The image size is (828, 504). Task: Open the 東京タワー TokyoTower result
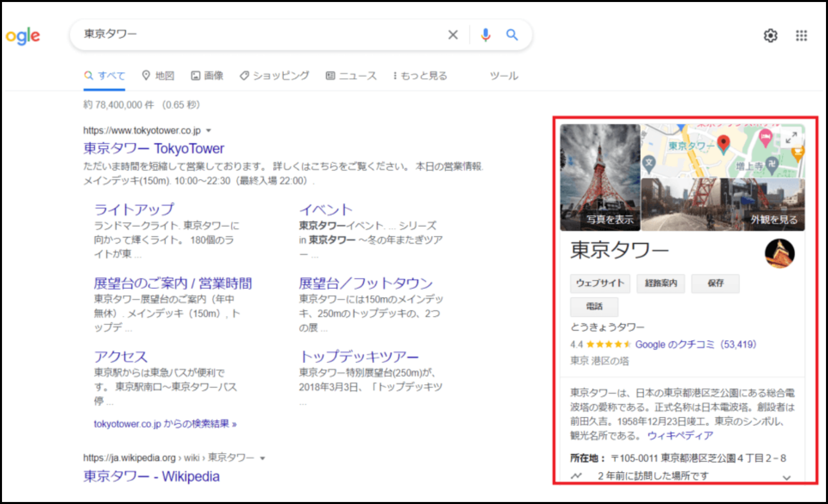click(x=154, y=148)
